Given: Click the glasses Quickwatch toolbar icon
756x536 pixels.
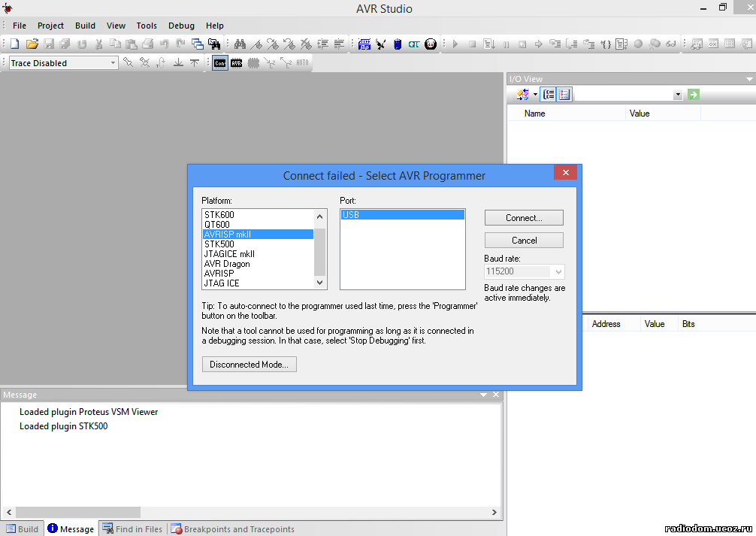Looking at the screenshot, I should pyautogui.click(x=670, y=44).
